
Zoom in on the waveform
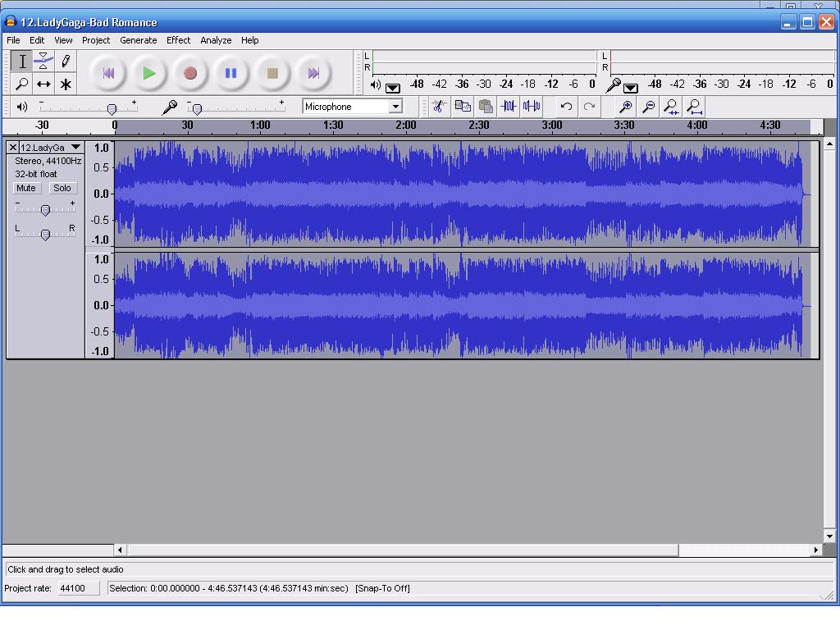coord(625,107)
